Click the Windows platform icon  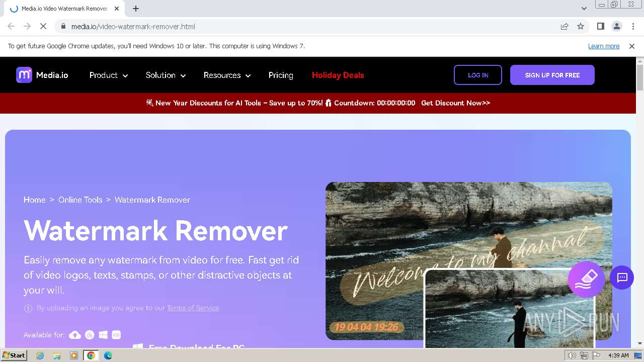pos(103,335)
